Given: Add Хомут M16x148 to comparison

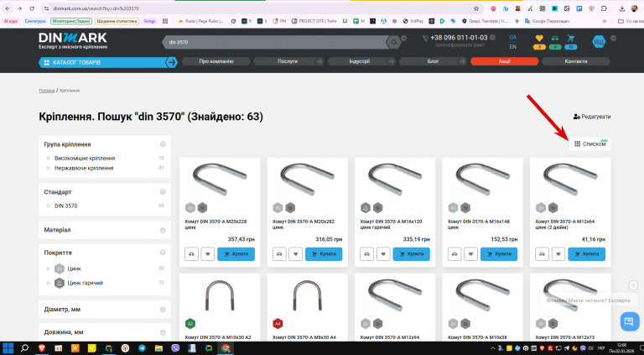Looking at the screenshot, I should point(454,254).
